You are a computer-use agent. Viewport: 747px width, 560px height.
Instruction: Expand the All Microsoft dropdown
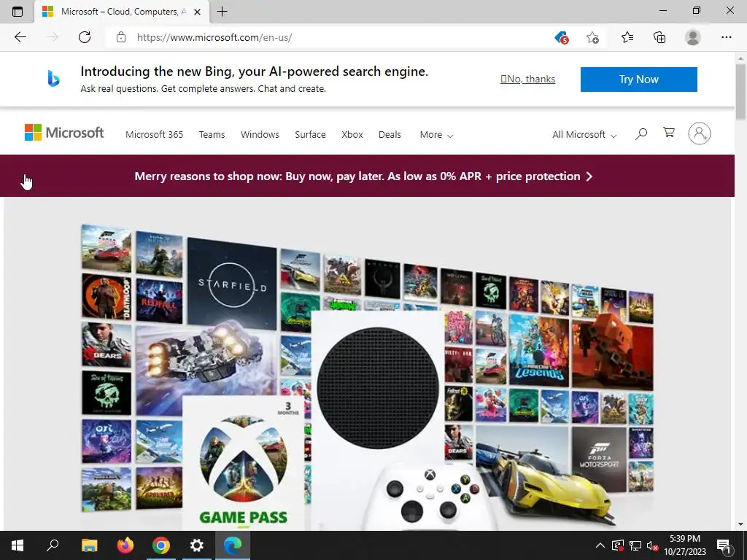[584, 135]
